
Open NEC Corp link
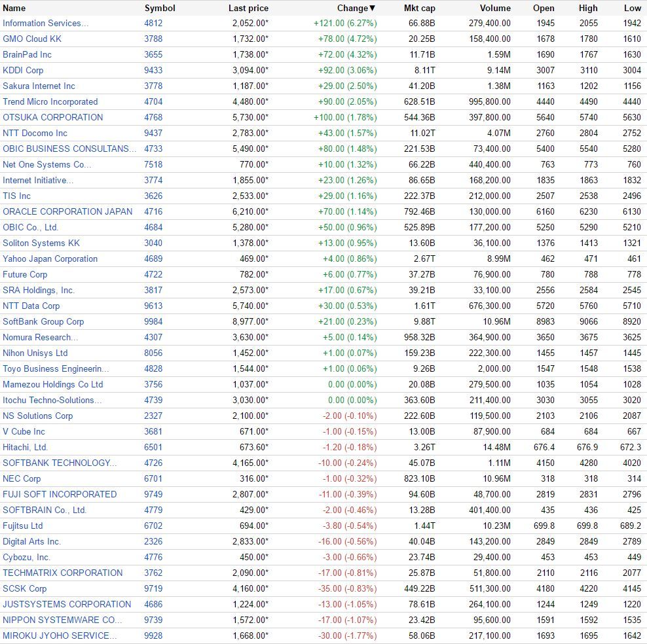[x=22, y=478]
